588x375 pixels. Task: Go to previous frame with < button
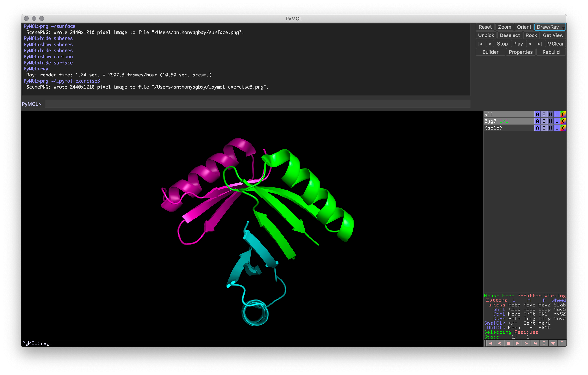click(x=490, y=44)
